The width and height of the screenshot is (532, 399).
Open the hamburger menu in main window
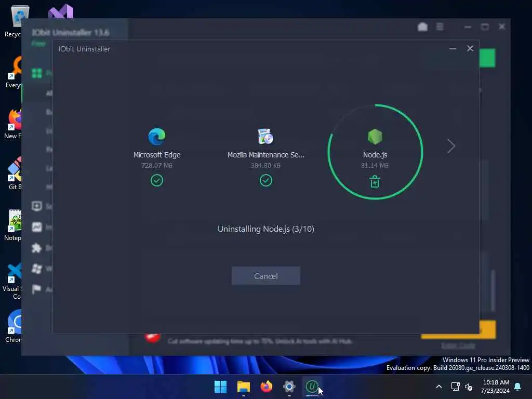point(440,27)
